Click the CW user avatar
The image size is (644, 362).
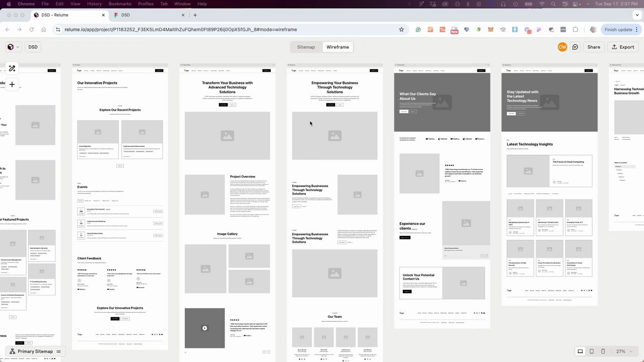point(562,47)
